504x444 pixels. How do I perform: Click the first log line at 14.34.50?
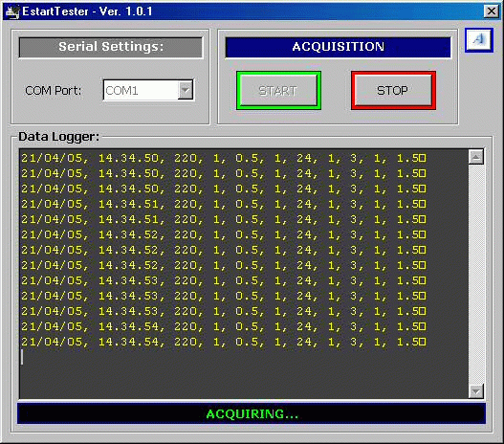click(224, 158)
